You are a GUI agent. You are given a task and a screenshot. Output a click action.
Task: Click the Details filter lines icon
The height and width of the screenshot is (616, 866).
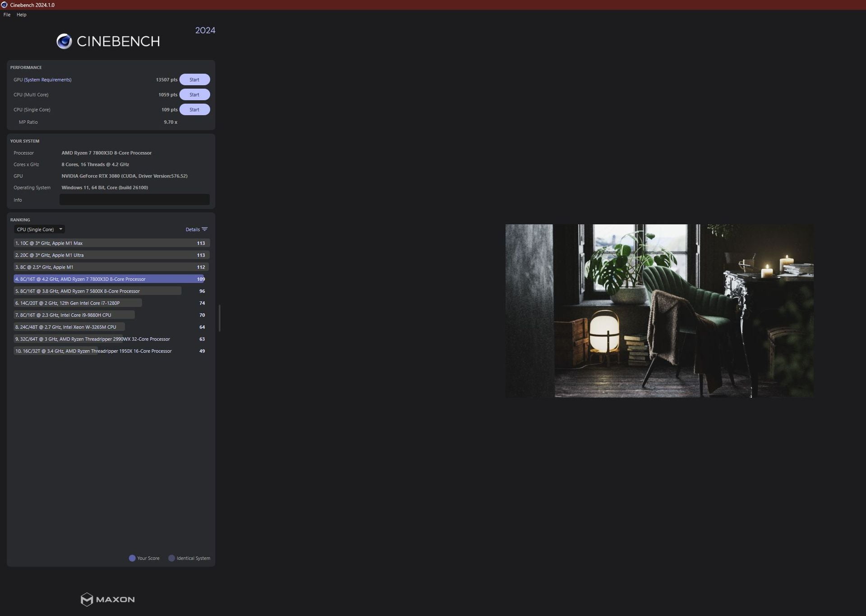point(205,229)
